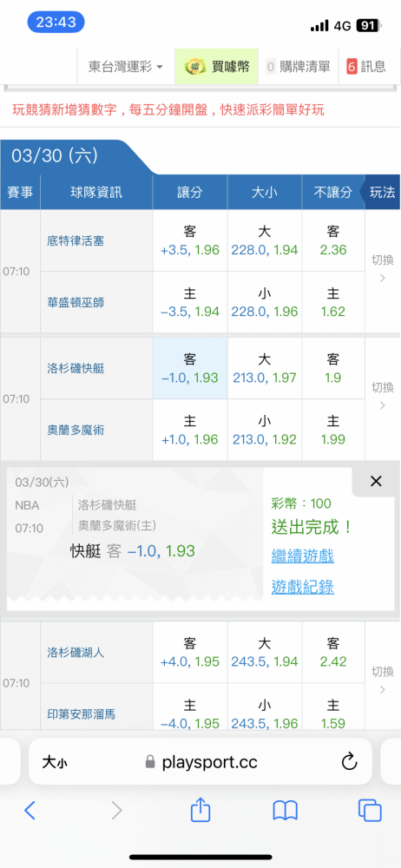Tap the Safari back arrow
The height and width of the screenshot is (868, 401).
tap(30, 811)
